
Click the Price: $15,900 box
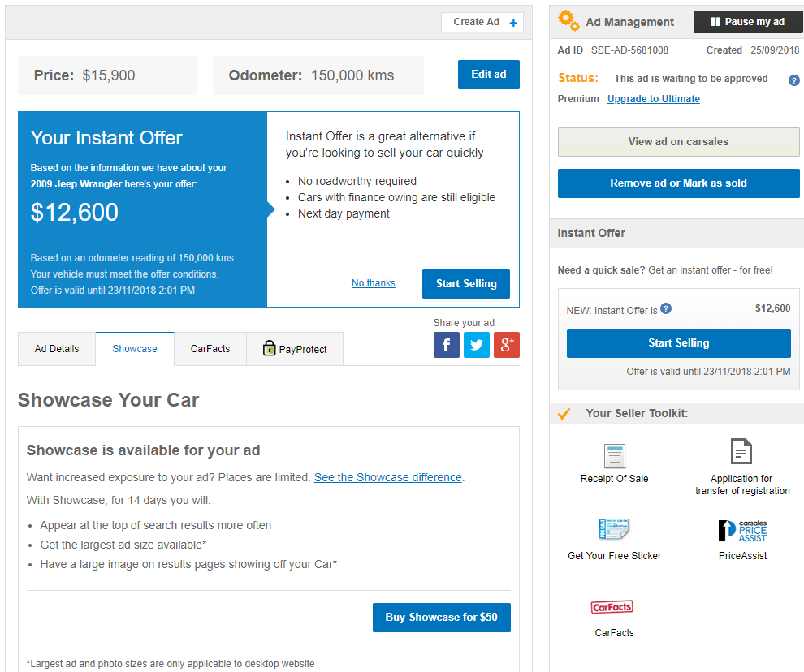[107, 75]
